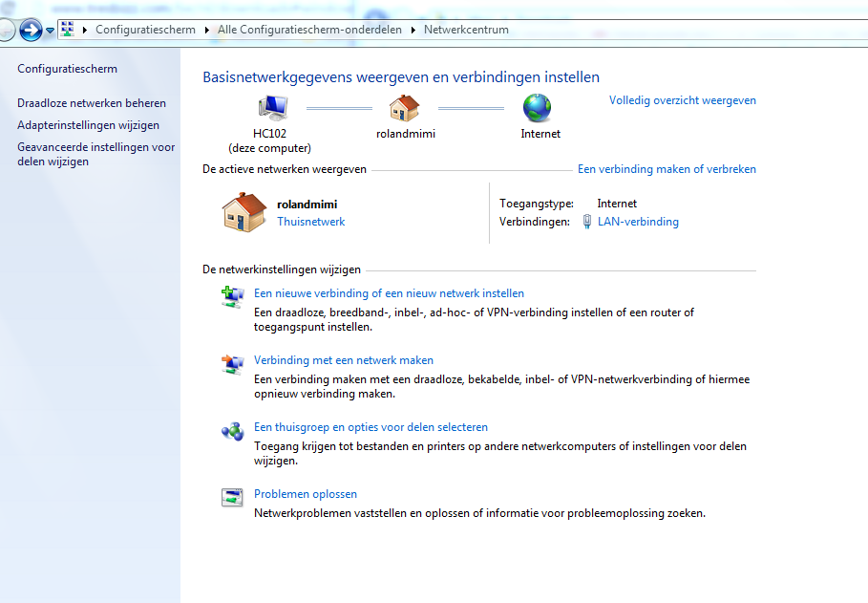This screenshot has width=868, height=603.
Task: Click the forward navigation arrow button
Action: coord(31,30)
